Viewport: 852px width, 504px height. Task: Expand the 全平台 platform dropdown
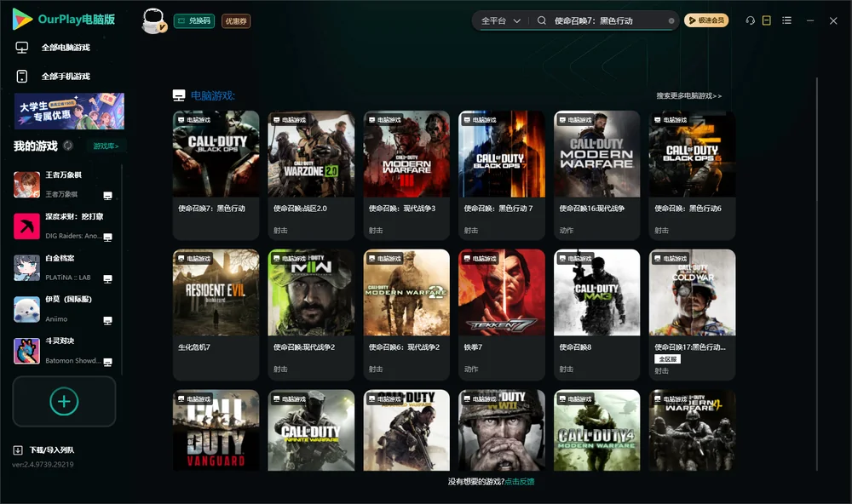click(500, 20)
